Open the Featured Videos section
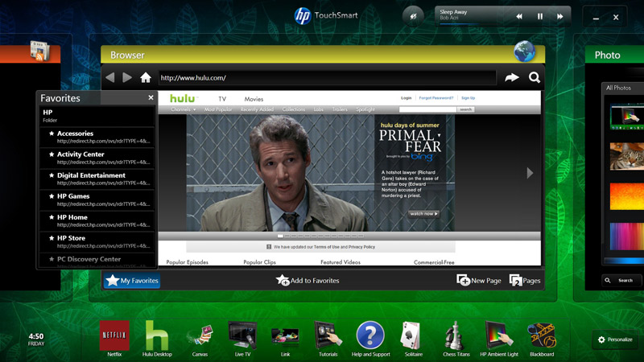 (341, 262)
